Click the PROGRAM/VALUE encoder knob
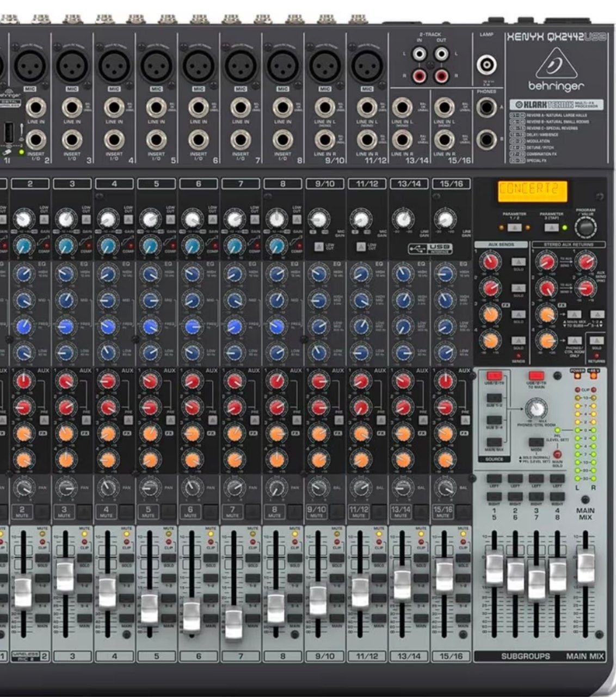This screenshot has width=616, height=697. (584, 227)
